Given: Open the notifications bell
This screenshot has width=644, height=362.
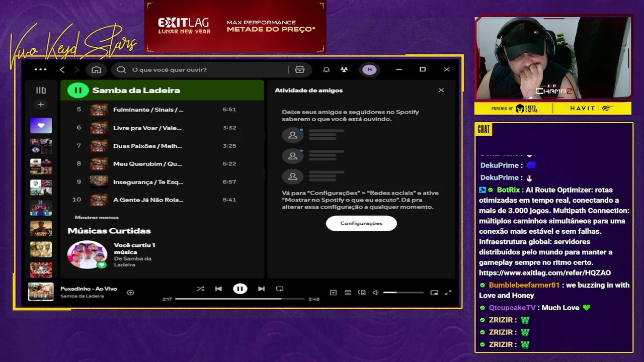Looking at the screenshot, I should point(326,70).
